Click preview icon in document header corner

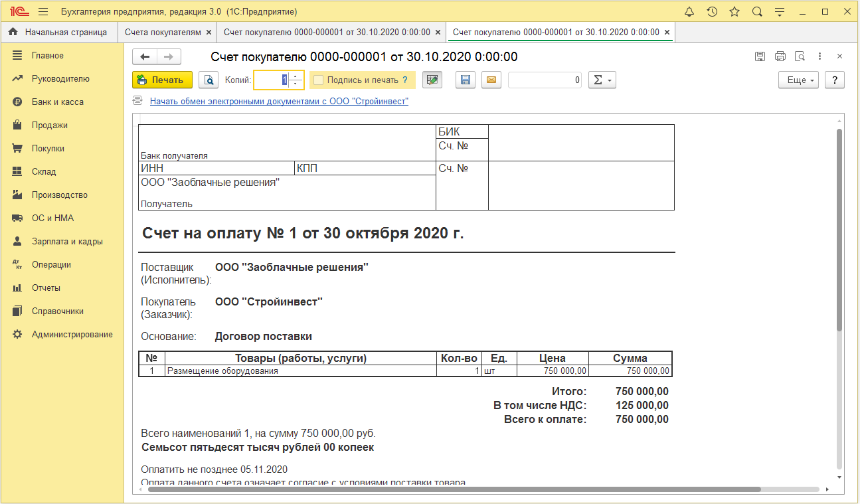800,56
